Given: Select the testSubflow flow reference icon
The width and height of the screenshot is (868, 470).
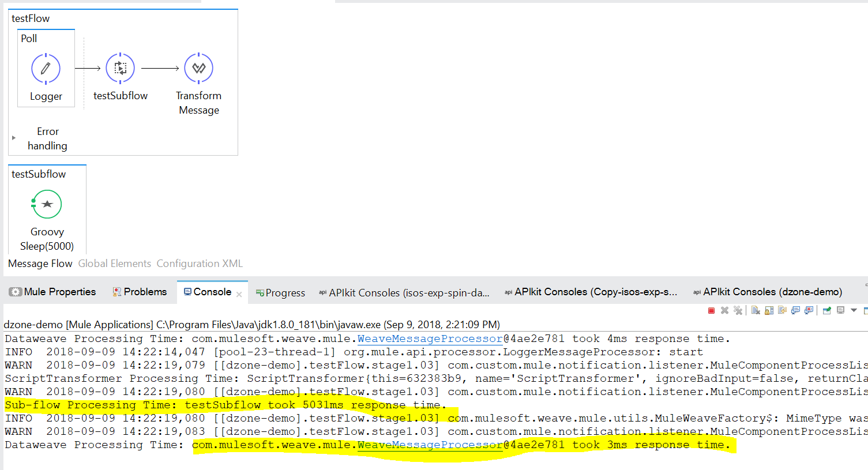Looking at the screenshot, I should pyautogui.click(x=121, y=69).
